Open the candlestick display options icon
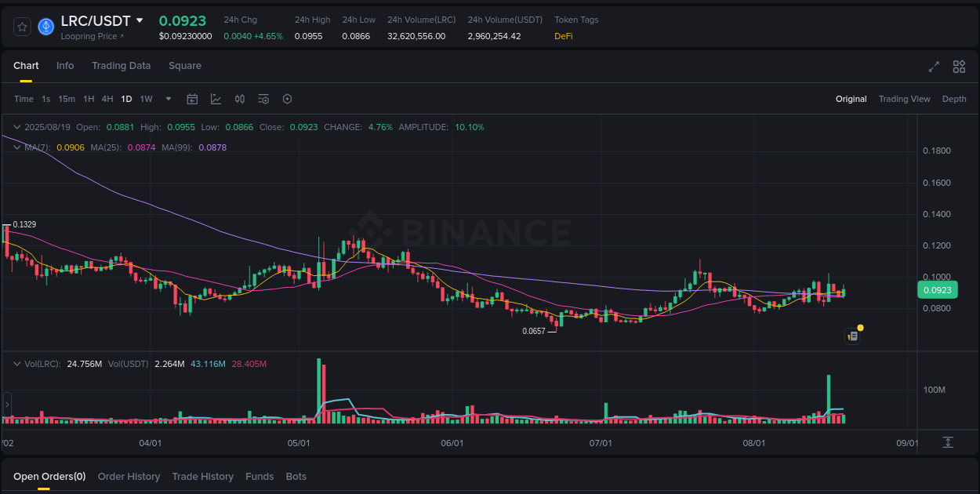The height and width of the screenshot is (494, 980). (x=240, y=99)
